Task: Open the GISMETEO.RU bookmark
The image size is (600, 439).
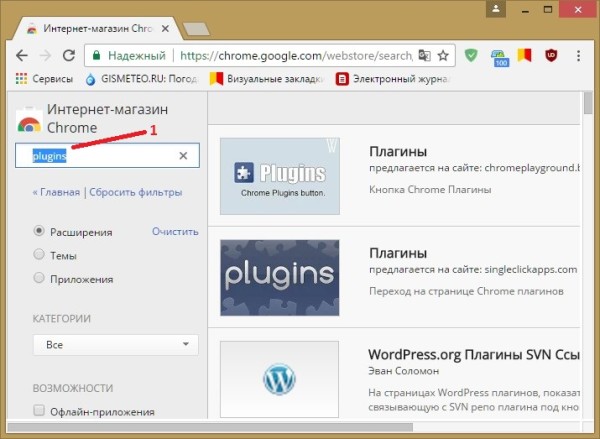Action: [x=140, y=77]
